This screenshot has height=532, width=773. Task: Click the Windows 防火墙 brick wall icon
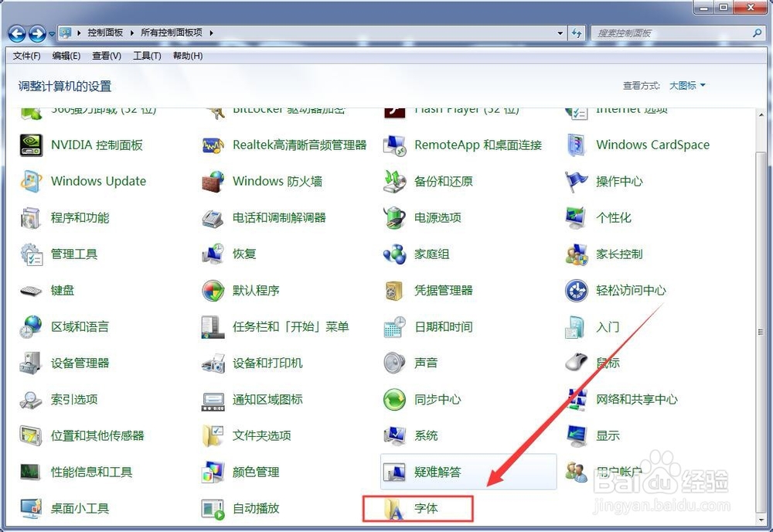point(213,182)
